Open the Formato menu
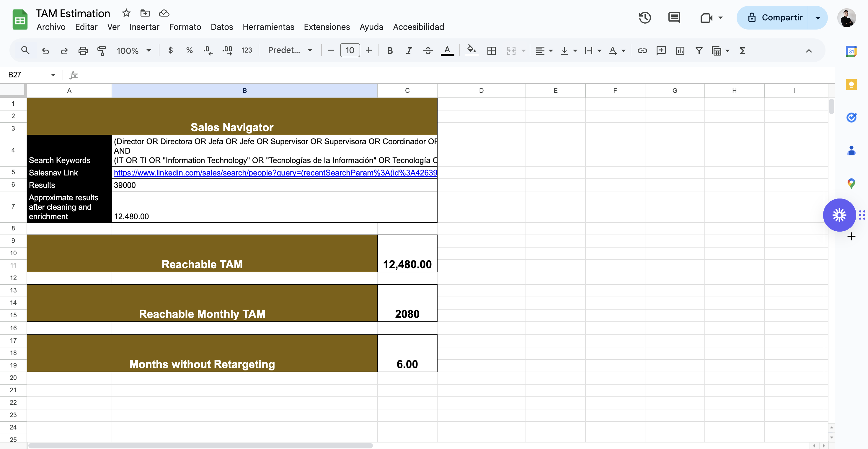Viewport: 868px width, 449px height. (x=185, y=27)
